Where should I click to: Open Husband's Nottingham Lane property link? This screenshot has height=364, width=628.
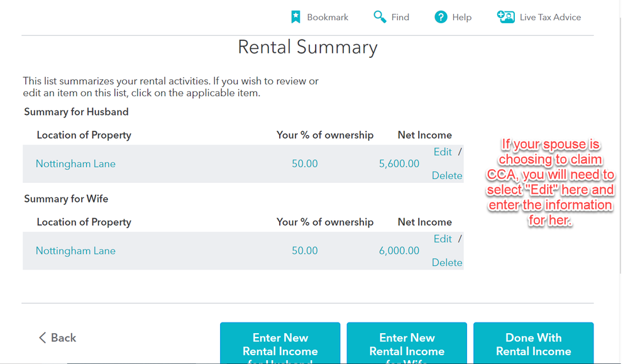click(75, 164)
